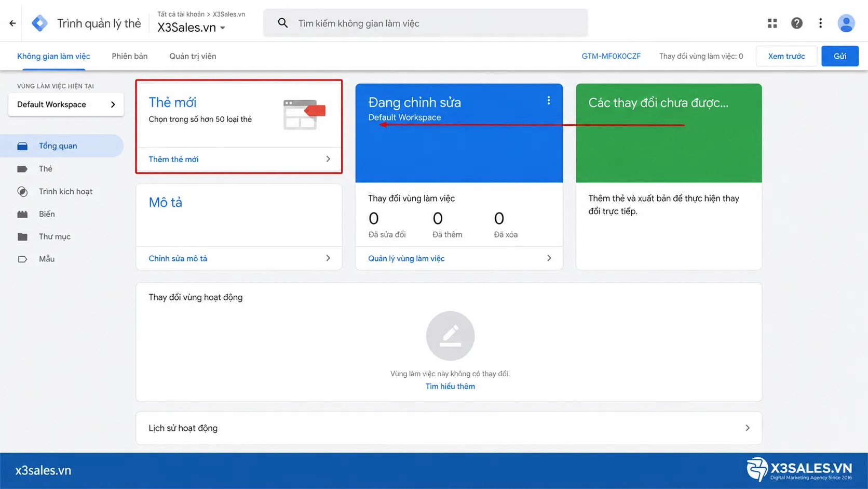Open the Default Workspace selector
This screenshot has width=868, height=489.
(66, 104)
